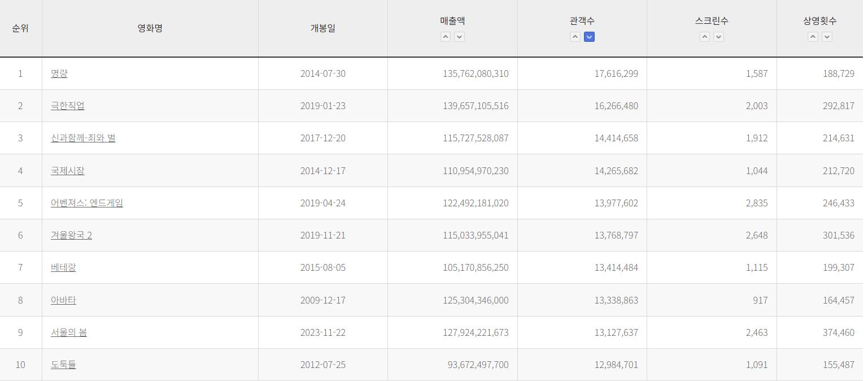The image size is (868, 381).
Task: Click highlighted 관객수 descending sort arrow
Action: (589, 37)
